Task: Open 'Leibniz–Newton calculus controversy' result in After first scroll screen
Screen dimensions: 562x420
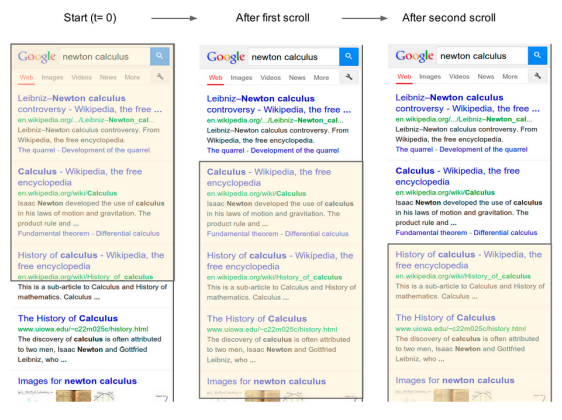Action: [278, 104]
